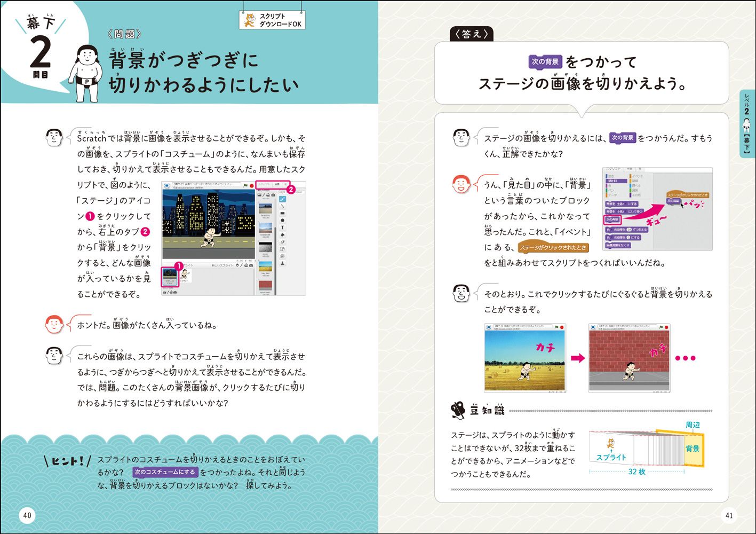The height and width of the screenshot is (534, 756).
Task: Open effect dropdown in 色の効果を25ずつ変える block
Action: (609, 230)
